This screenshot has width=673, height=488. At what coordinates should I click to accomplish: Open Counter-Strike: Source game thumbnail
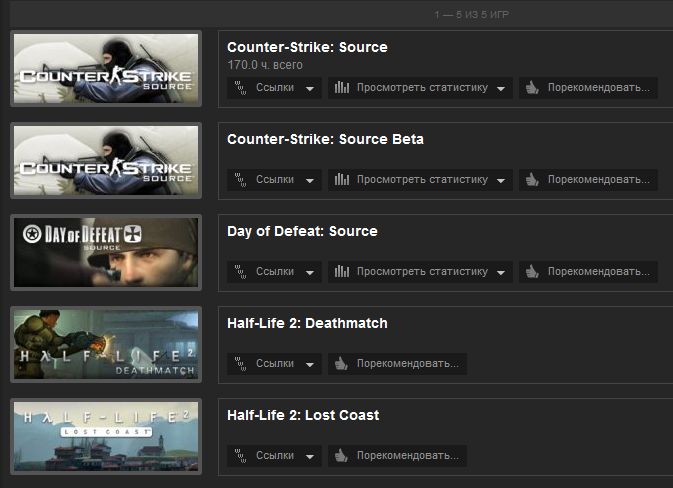coord(106,69)
